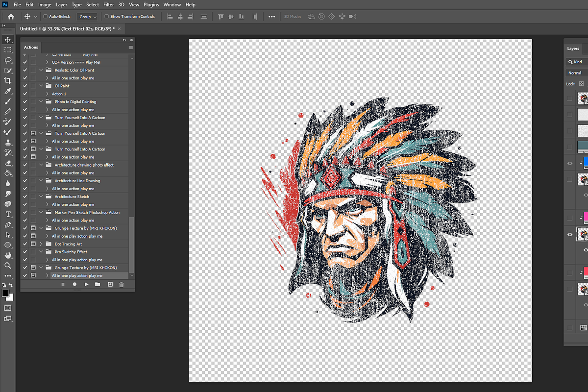Toggle dialog box icon for Dot Tracing Art
Image resolution: width=588 pixels, height=392 pixels.
point(33,244)
